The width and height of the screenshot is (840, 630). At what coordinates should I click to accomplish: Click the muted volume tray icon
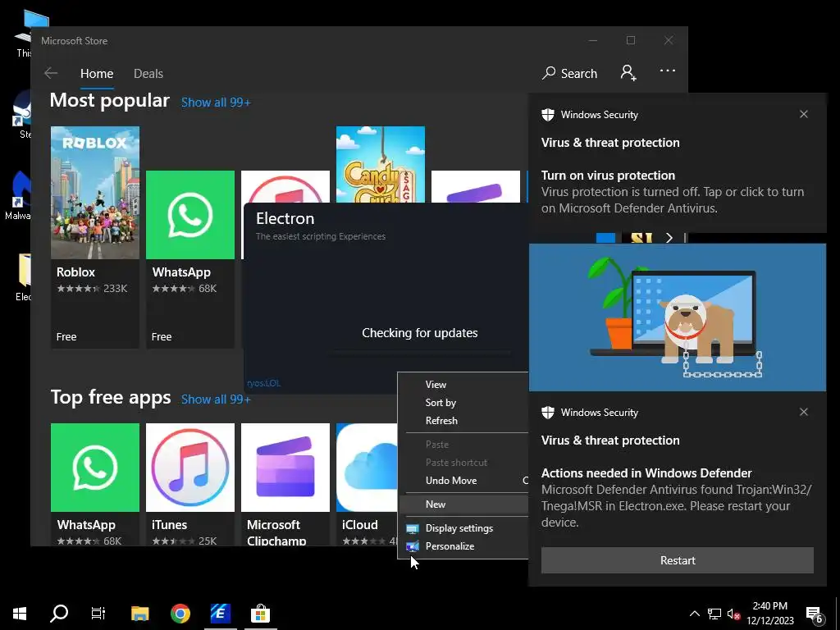[x=733, y=614]
